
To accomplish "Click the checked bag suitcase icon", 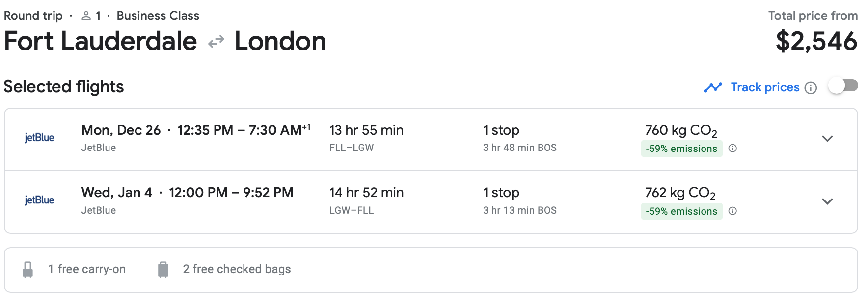I will pos(163,269).
